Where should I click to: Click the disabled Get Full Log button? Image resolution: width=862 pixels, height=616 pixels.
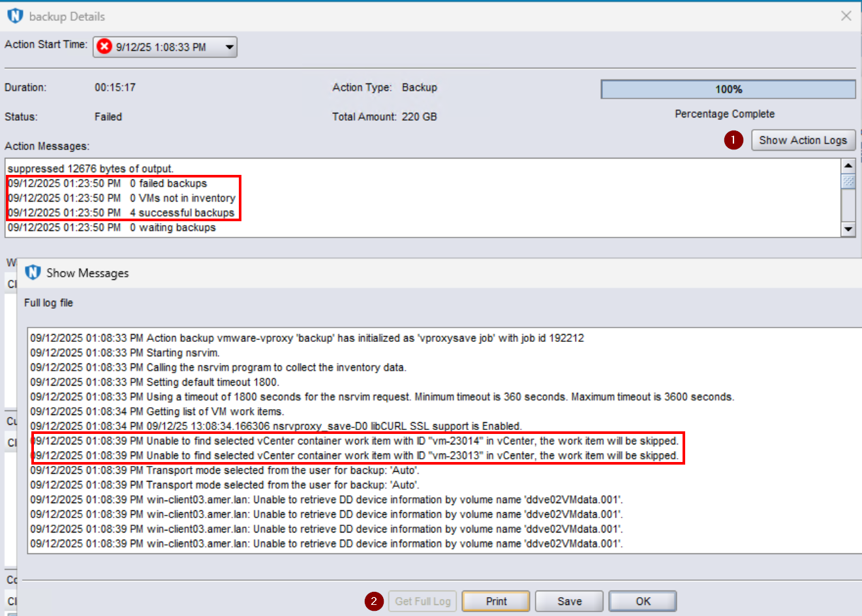[422, 601]
